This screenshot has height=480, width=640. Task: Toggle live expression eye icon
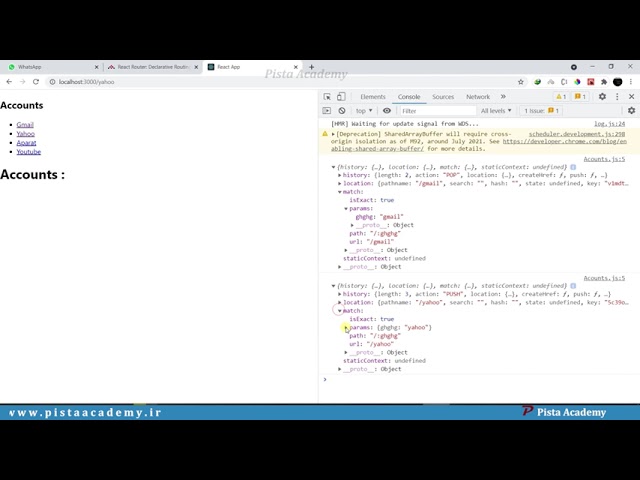point(387,111)
